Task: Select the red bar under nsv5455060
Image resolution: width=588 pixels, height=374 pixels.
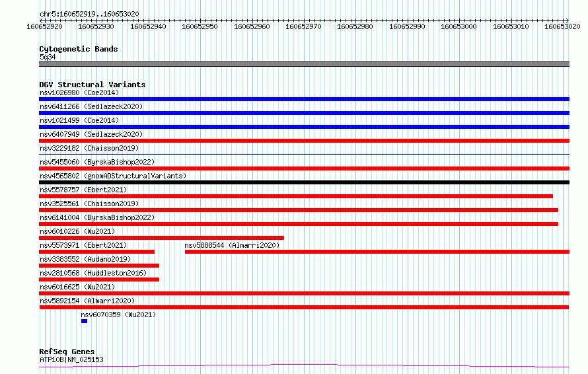Action: tap(304, 168)
